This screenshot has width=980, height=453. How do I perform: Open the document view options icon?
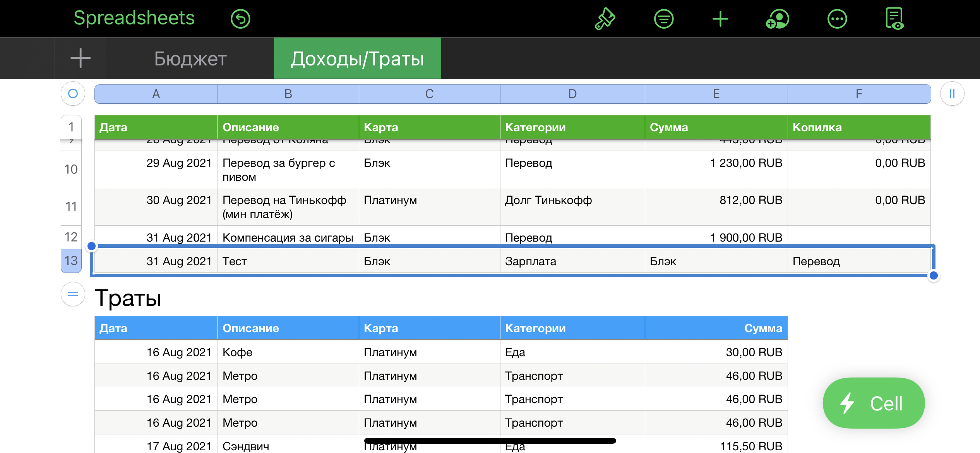(x=894, y=19)
